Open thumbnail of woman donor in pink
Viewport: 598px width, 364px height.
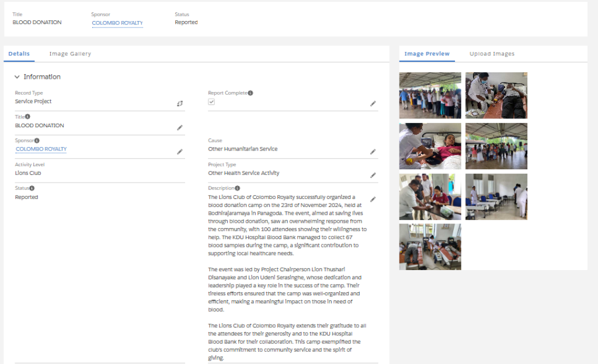pos(430,146)
